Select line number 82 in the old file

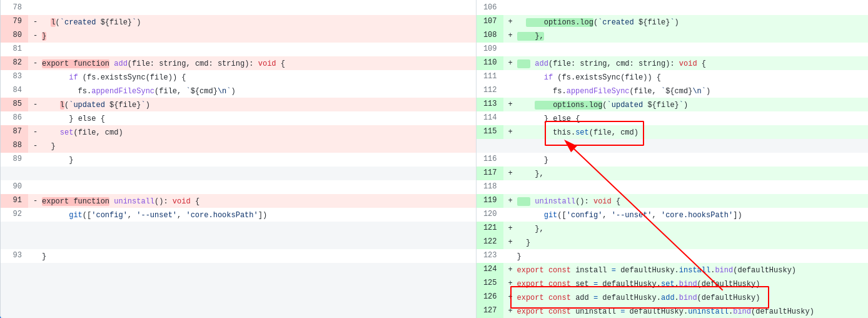click(x=17, y=63)
